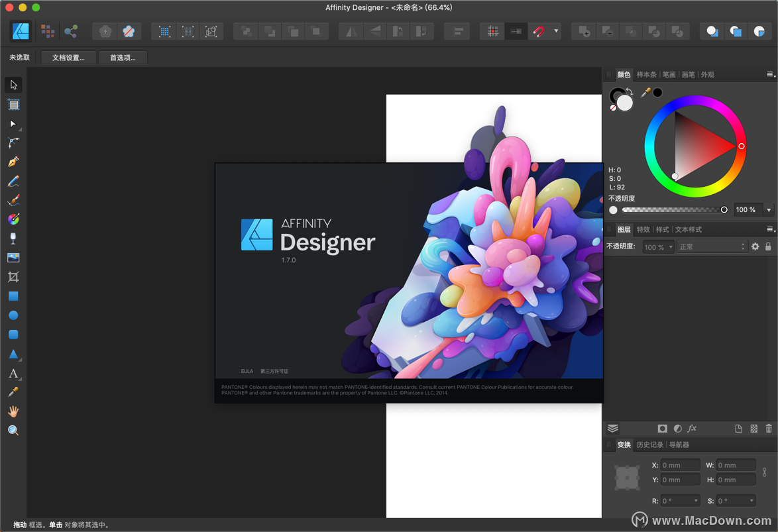Add a new layer
Screen dimensions: 778x532
point(739,428)
